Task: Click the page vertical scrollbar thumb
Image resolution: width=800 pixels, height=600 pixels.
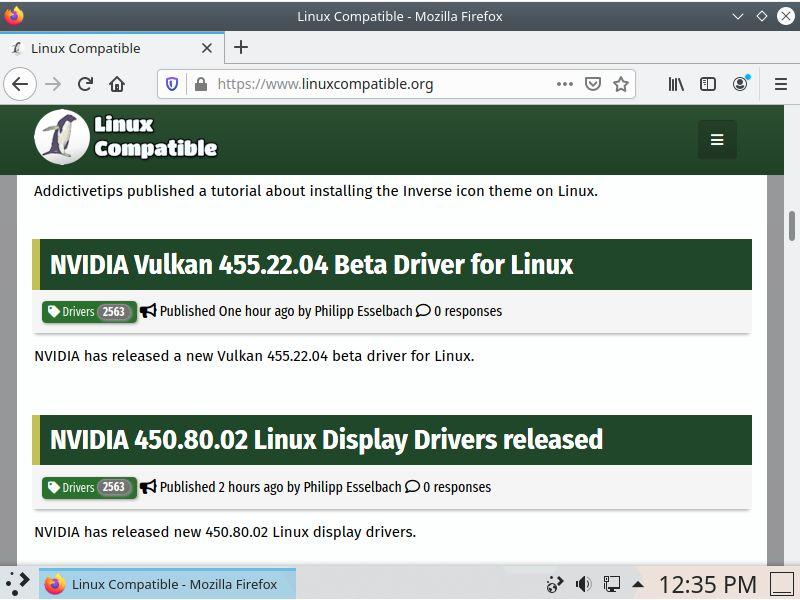Action: point(791,226)
